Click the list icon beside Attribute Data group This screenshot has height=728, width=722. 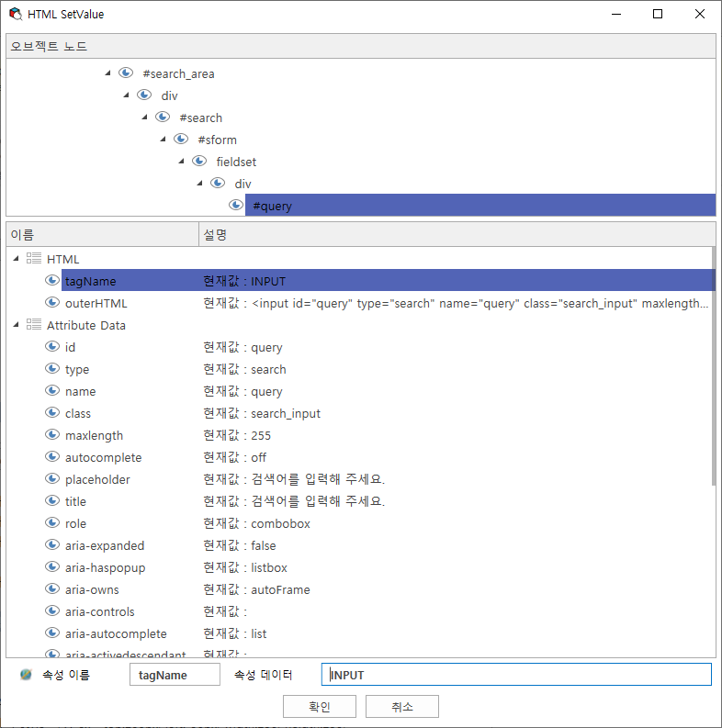click(x=34, y=324)
